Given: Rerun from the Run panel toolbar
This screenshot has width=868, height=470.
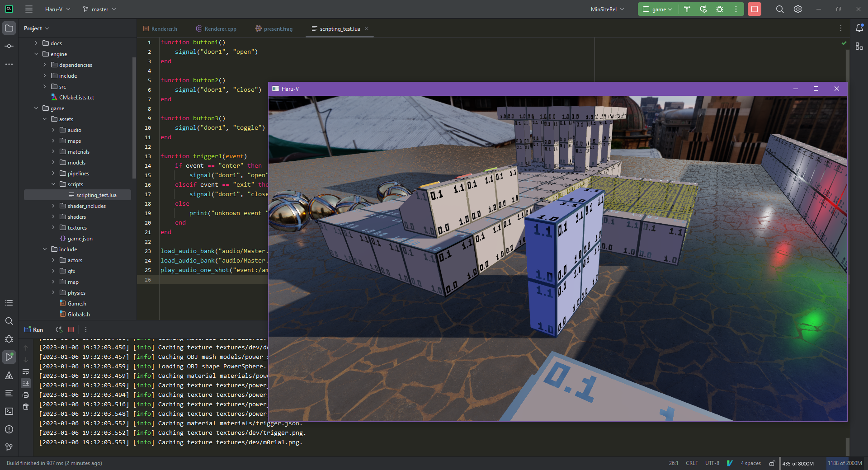Looking at the screenshot, I should [59, 329].
